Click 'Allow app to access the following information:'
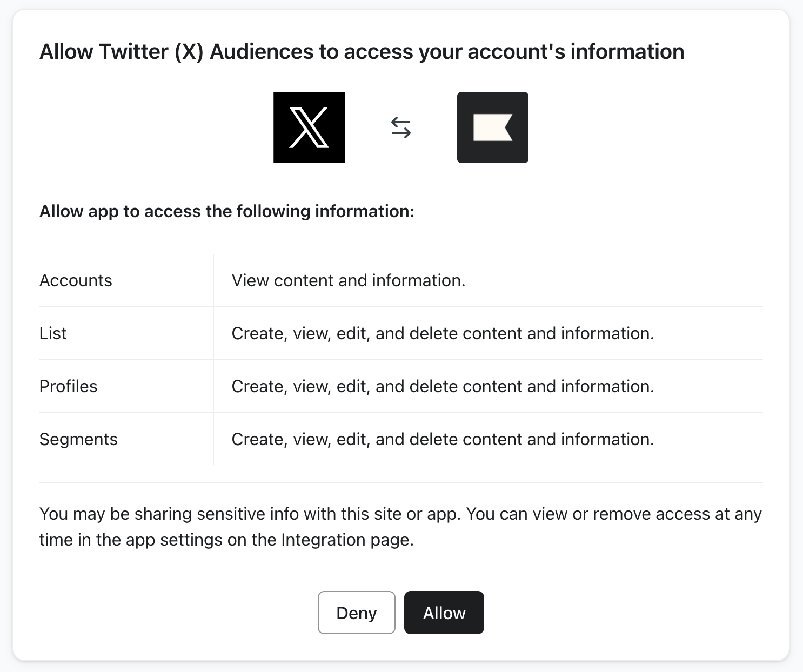 point(227,211)
